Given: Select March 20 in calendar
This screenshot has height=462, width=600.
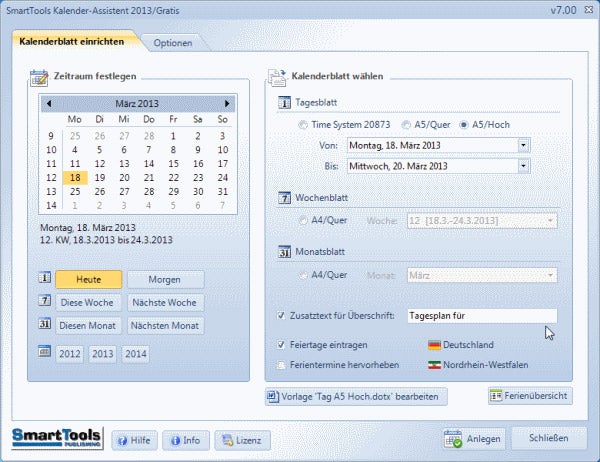Looking at the screenshot, I should [124, 178].
